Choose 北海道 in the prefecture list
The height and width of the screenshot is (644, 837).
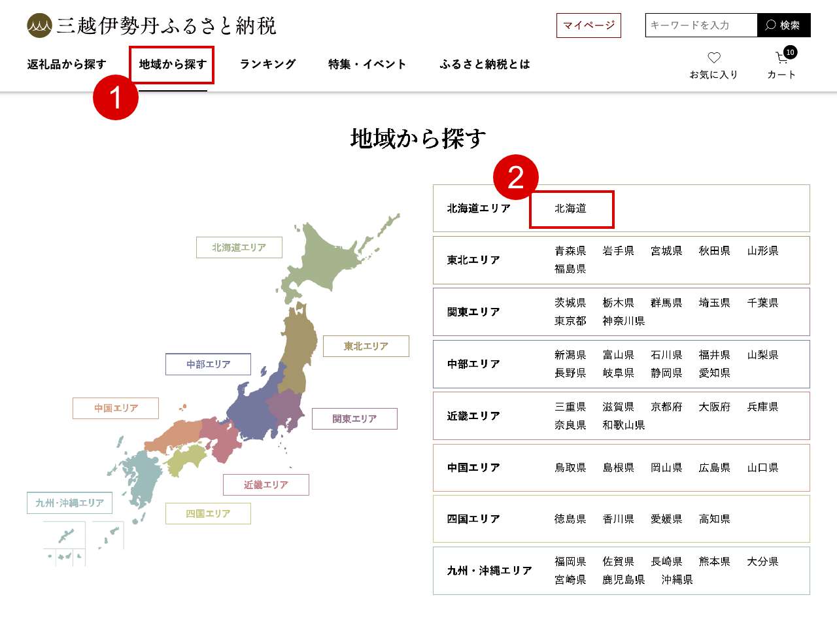pos(570,209)
